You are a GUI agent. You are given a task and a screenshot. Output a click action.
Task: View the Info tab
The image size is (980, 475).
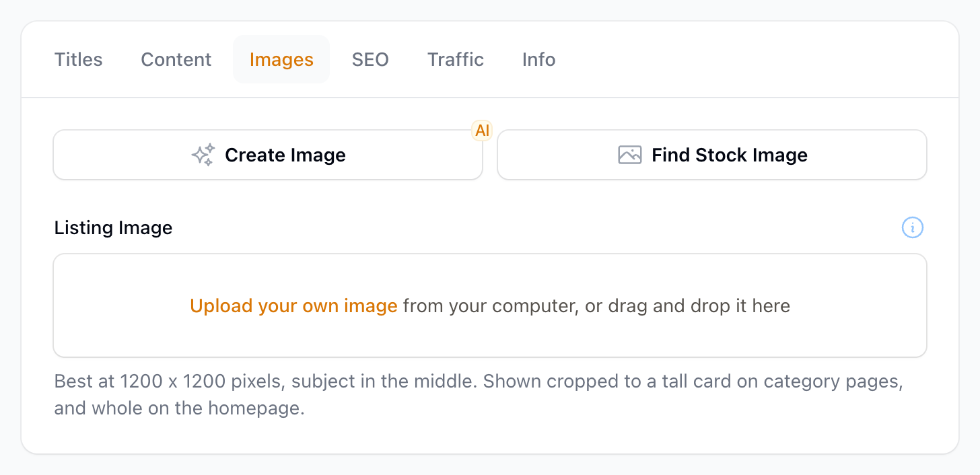click(538, 59)
